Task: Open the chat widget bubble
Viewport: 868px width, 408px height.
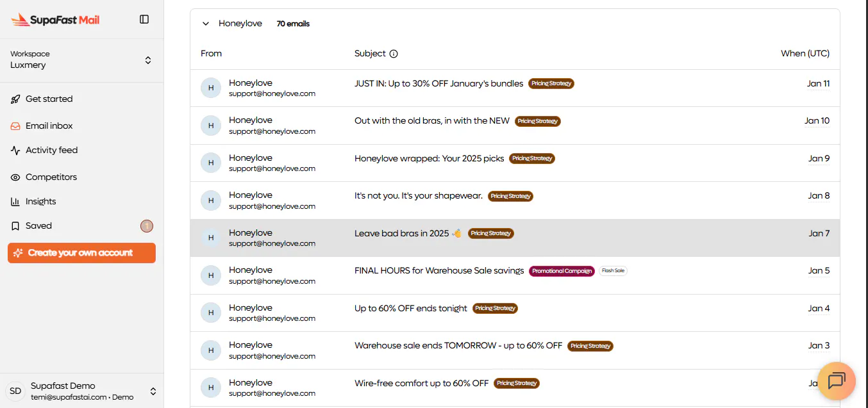Action: click(x=837, y=381)
